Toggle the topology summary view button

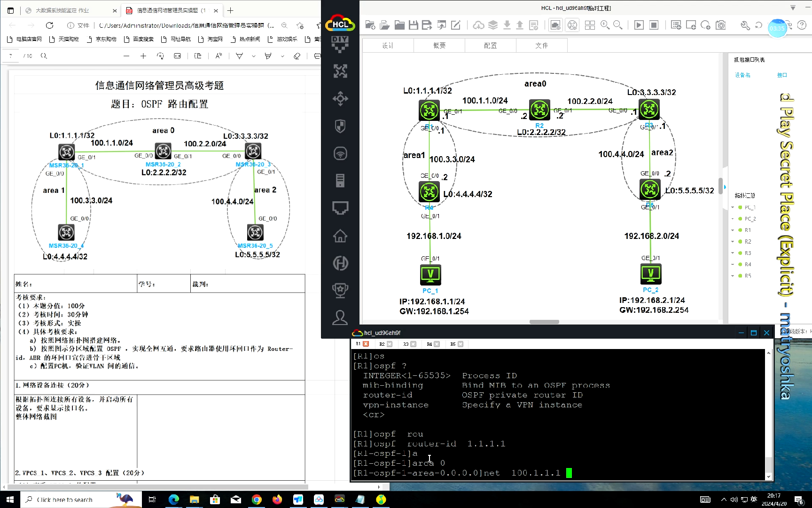[x=572, y=25]
